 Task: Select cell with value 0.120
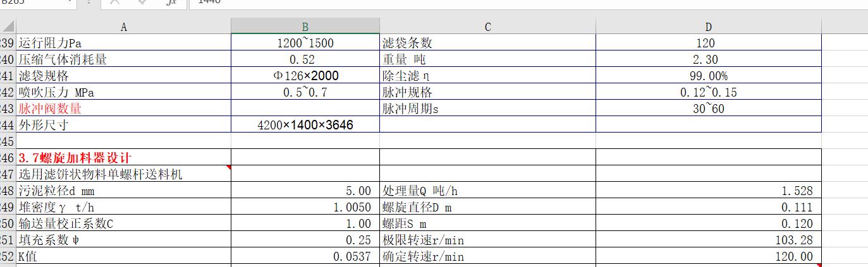709,223
